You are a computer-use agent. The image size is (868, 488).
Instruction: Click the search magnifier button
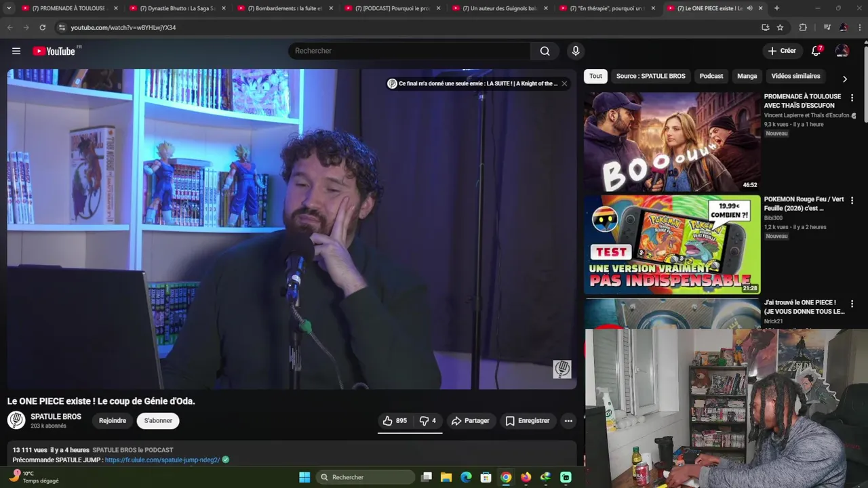545,51
